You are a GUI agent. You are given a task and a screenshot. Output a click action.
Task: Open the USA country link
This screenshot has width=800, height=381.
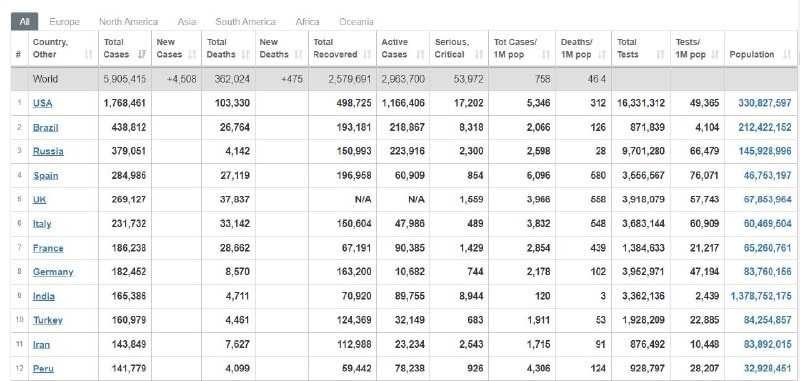pyautogui.click(x=42, y=103)
